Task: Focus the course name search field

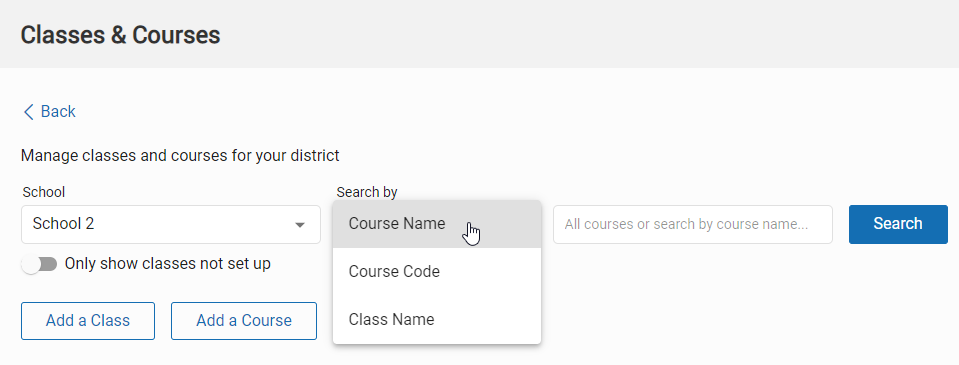Action: click(x=692, y=224)
